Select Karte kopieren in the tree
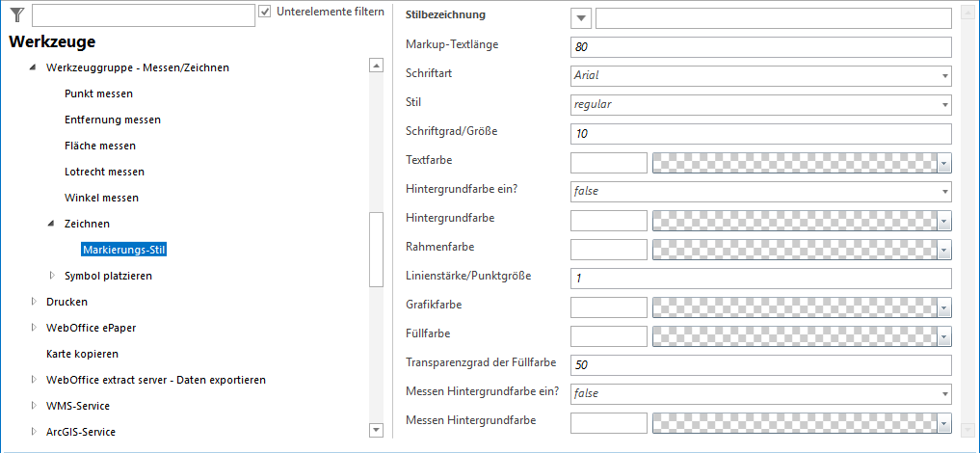The width and height of the screenshot is (980, 453). 82,354
